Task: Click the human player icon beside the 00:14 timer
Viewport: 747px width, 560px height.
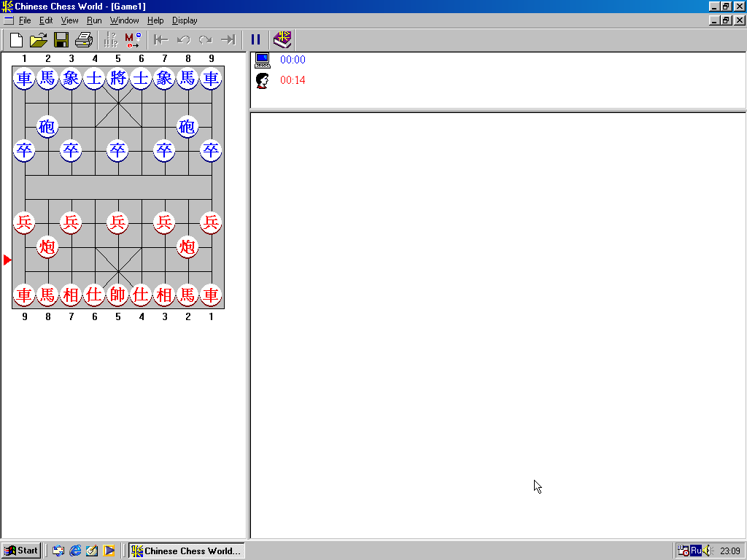Action: tap(263, 80)
